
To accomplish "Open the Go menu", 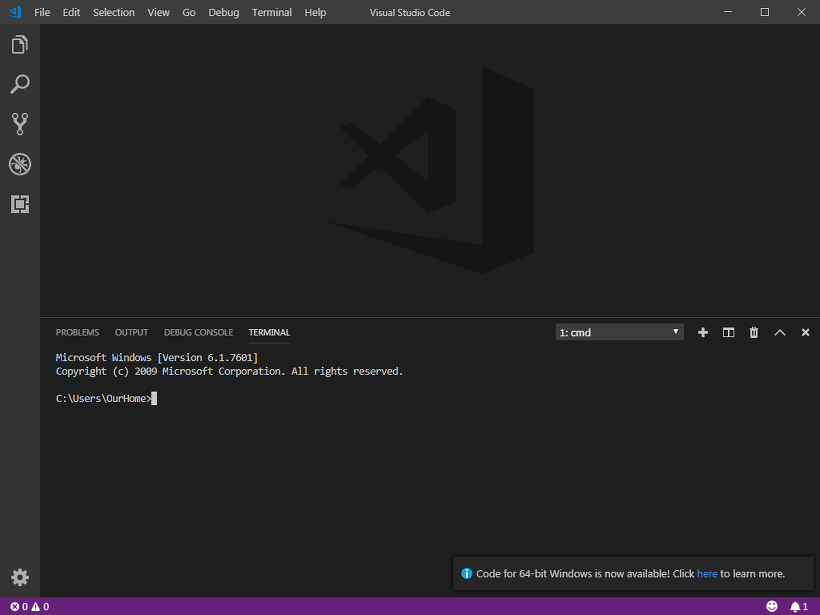I will point(189,12).
